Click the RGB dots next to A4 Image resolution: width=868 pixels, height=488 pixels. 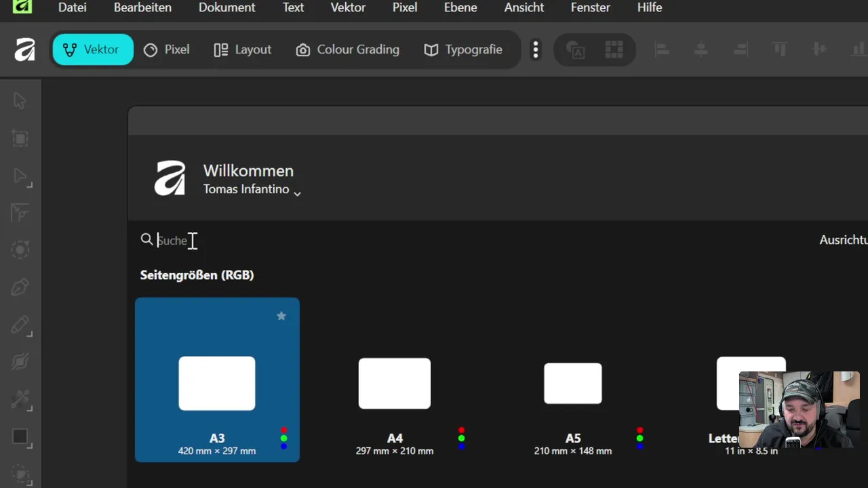click(x=461, y=438)
